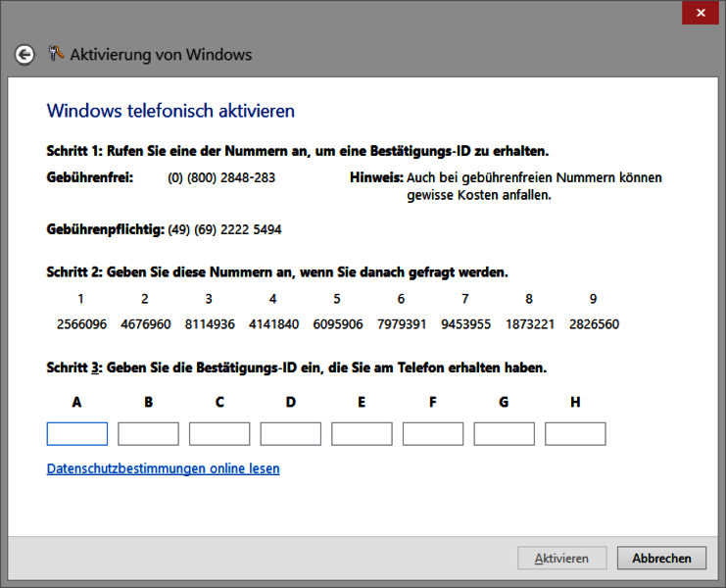Select installation ID block 8114936
The width and height of the screenshot is (726, 588).
(x=210, y=324)
